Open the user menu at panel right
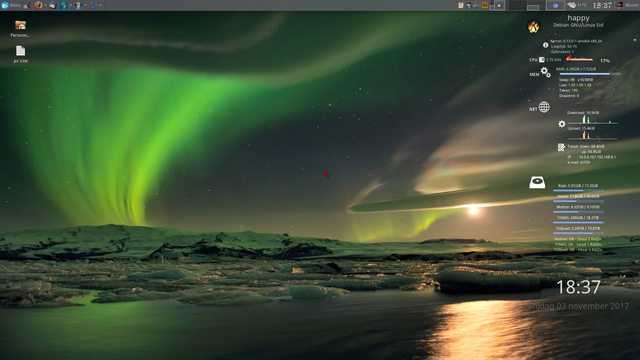 tap(627, 5)
